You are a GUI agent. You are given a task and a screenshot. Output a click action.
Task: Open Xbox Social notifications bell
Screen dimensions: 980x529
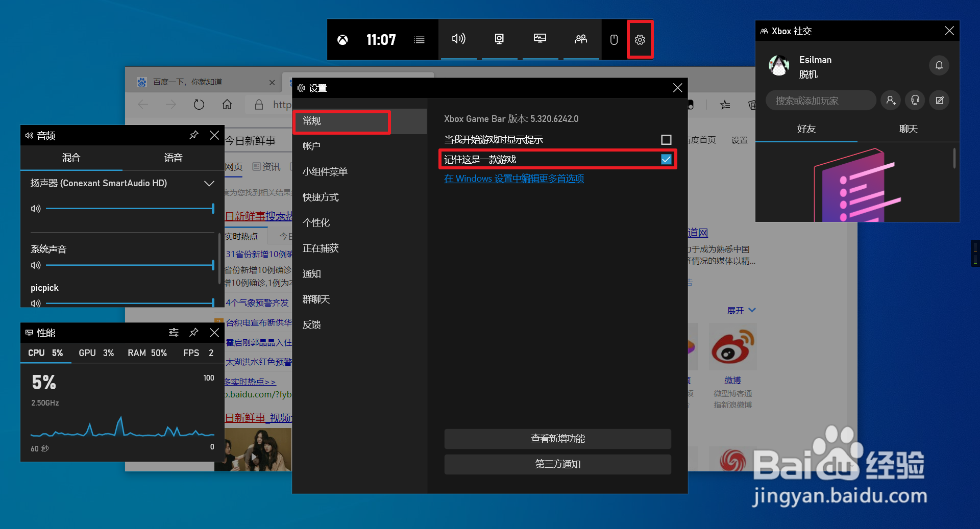click(939, 65)
